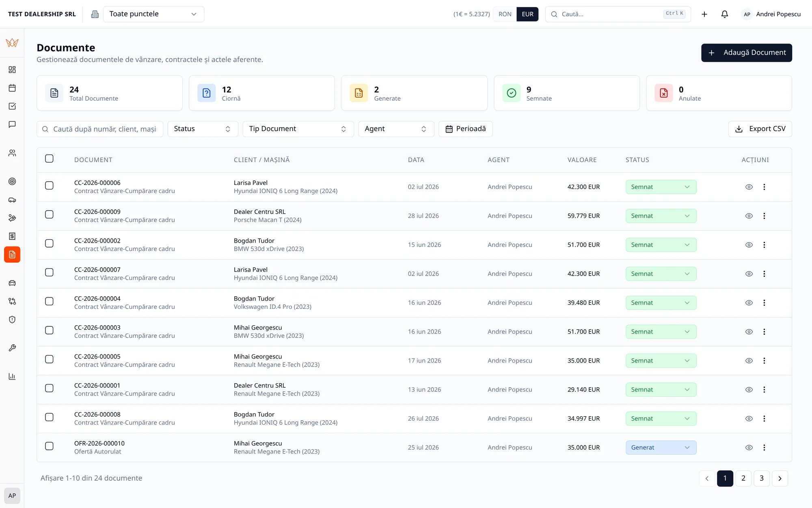812x508 pixels.
Task: Open the exchange arrows icon in sidebar
Action: [x=12, y=301]
